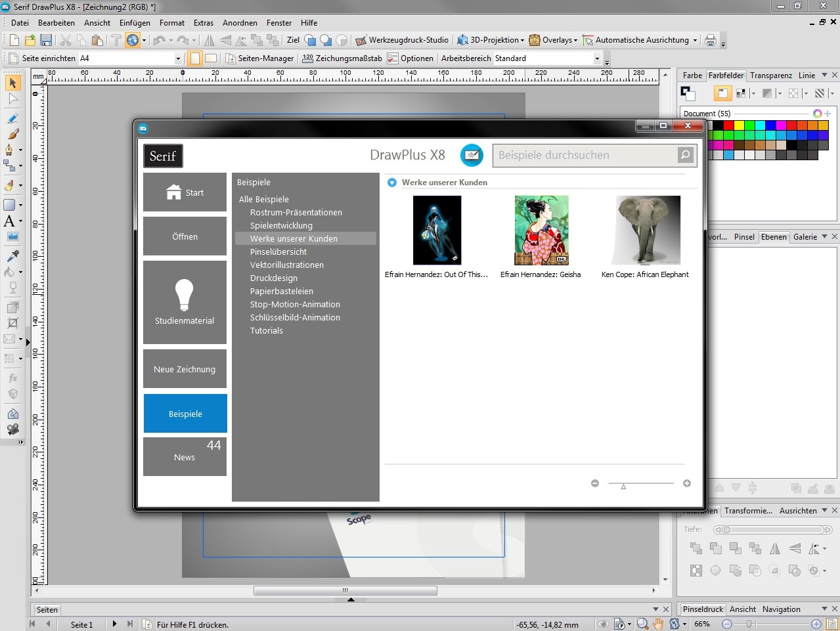
Task: Click the Zoom tool in status bar
Action: [x=642, y=624]
